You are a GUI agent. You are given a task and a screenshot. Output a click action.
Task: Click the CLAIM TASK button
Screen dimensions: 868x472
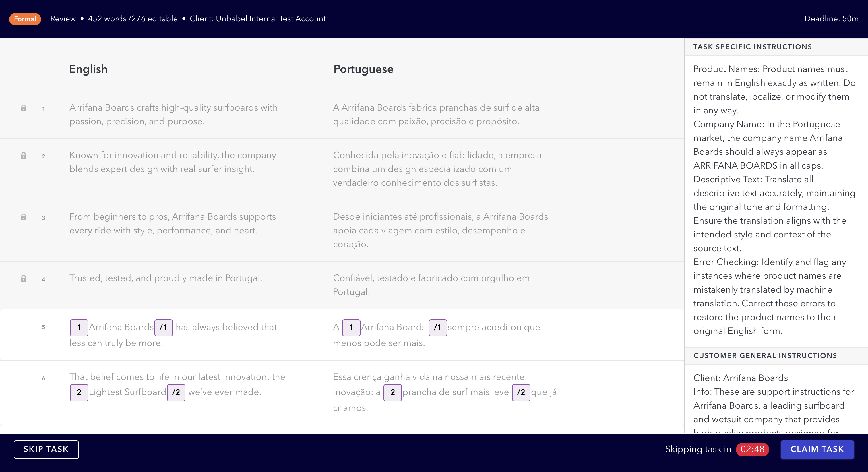point(817,449)
